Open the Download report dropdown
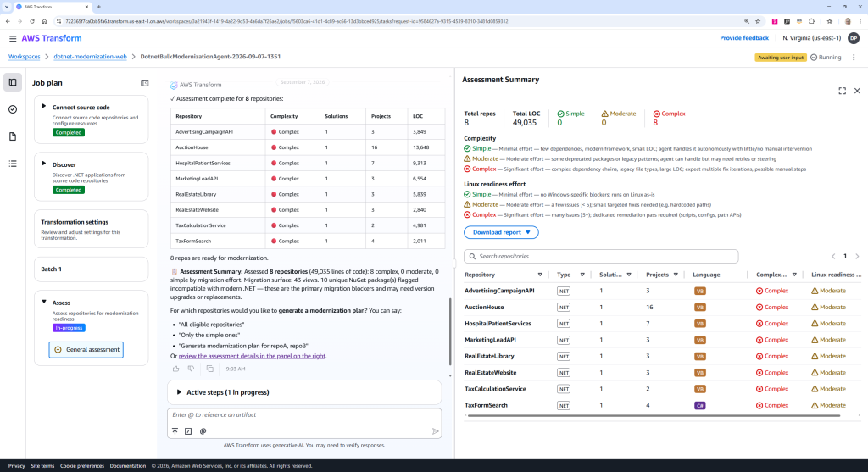Image resolution: width=868 pixels, height=472 pixels. point(501,232)
